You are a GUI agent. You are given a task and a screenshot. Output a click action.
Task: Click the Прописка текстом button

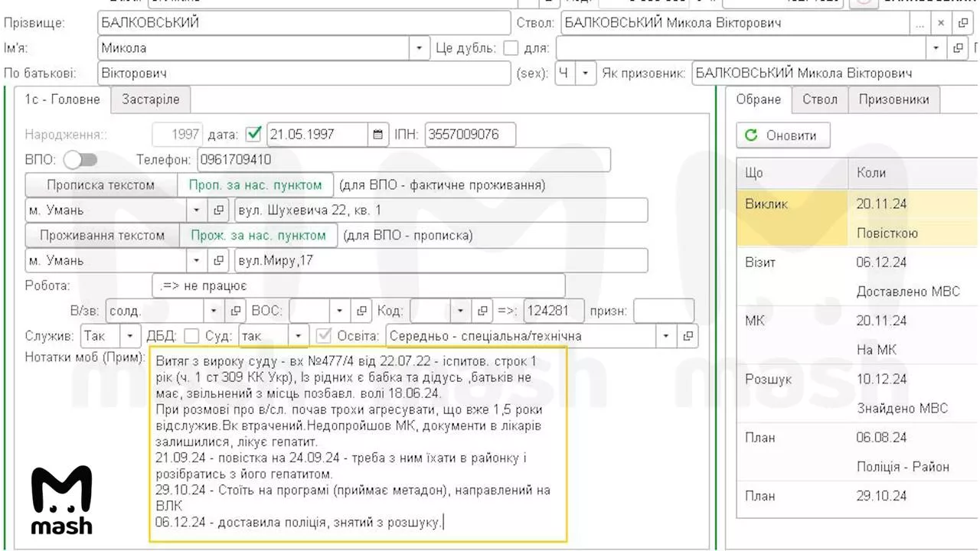point(100,185)
